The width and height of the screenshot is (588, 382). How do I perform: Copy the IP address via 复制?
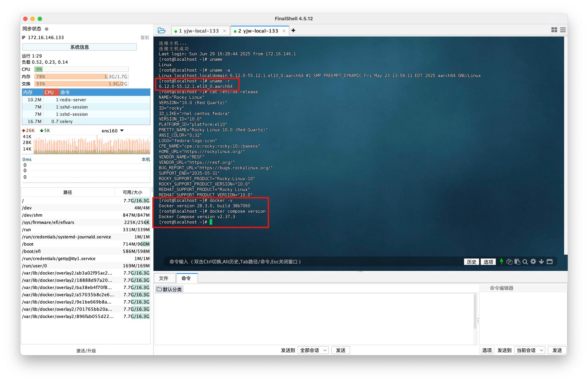pos(145,38)
